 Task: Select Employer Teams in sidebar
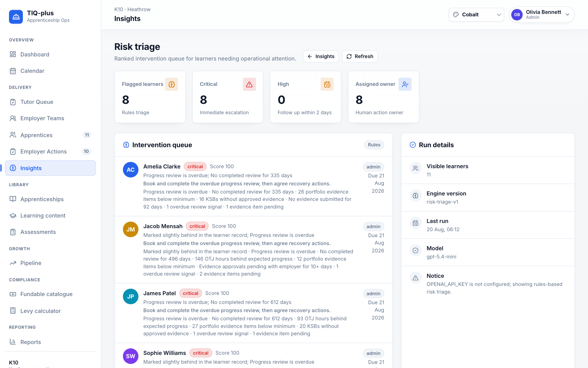(50, 118)
